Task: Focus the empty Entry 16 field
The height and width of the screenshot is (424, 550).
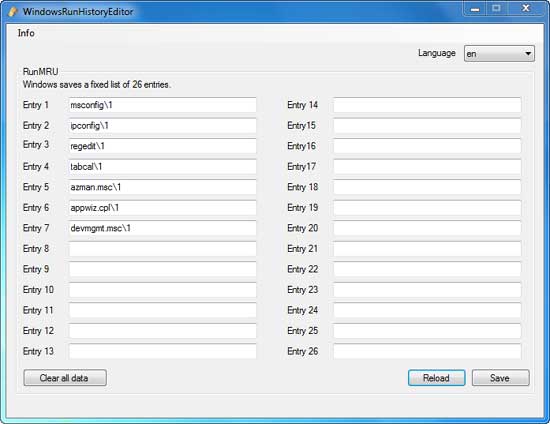Action: pyautogui.click(x=427, y=146)
